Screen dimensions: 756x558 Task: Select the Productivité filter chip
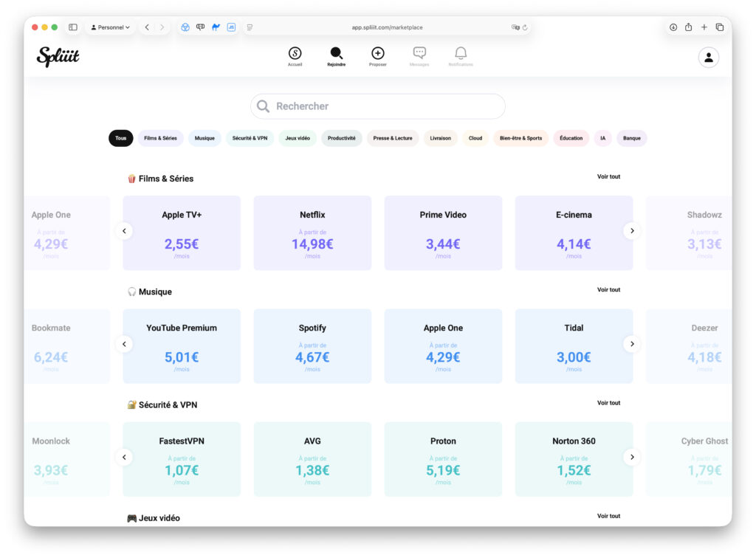click(341, 138)
